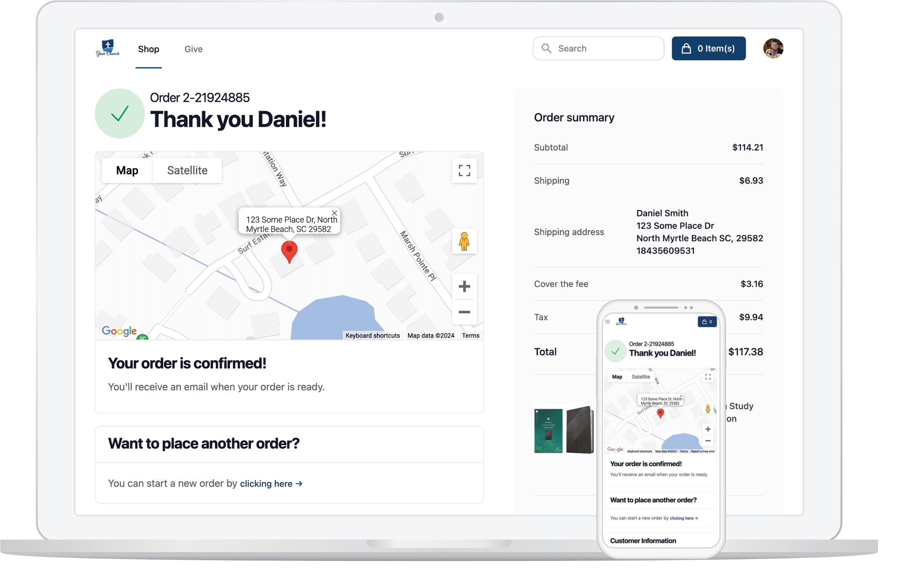Zoom in on the phone map
The width and height of the screenshot is (907, 588).
coord(708,429)
